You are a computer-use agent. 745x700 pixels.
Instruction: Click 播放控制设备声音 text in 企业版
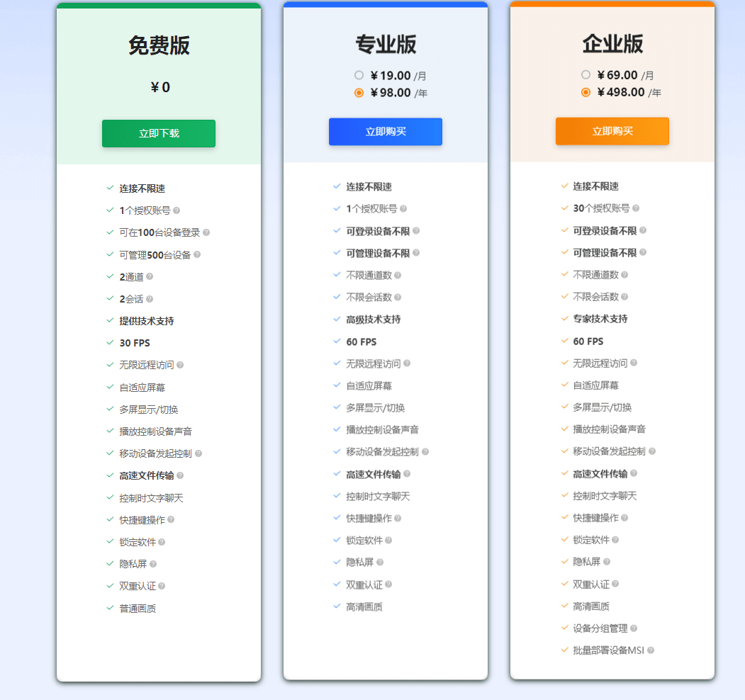(609, 429)
